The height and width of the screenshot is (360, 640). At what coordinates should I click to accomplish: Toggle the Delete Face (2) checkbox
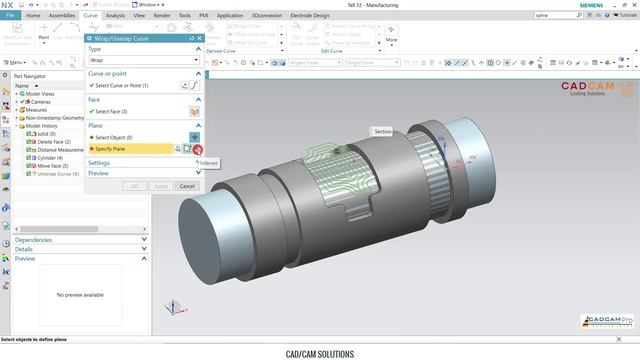pos(29,142)
